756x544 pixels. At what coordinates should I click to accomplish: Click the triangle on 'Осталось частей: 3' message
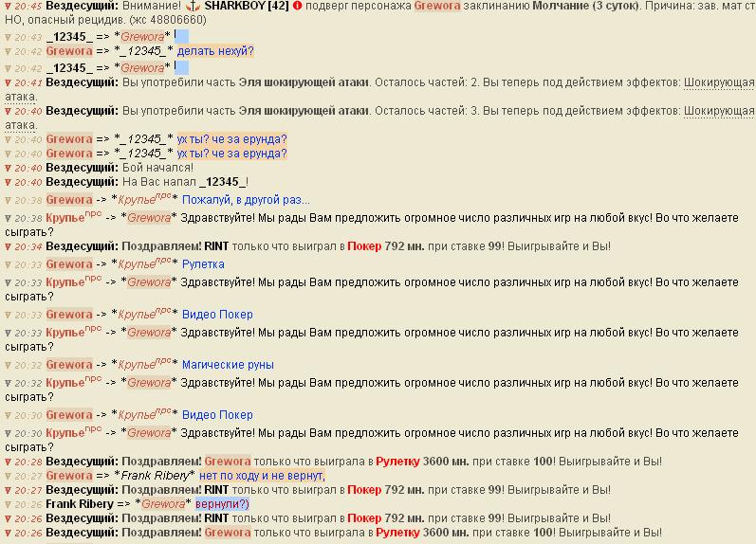click(x=8, y=111)
